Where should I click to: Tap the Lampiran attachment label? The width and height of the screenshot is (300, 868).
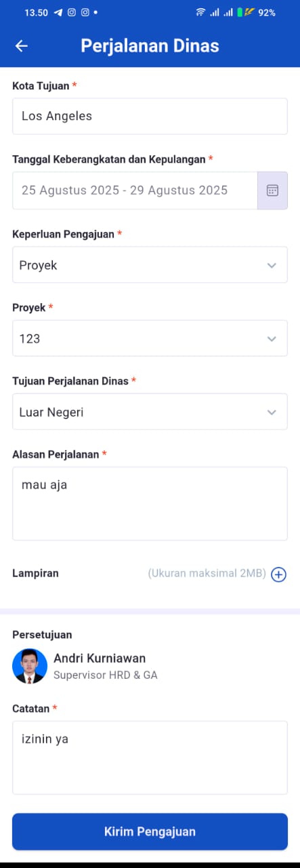tap(35, 573)
